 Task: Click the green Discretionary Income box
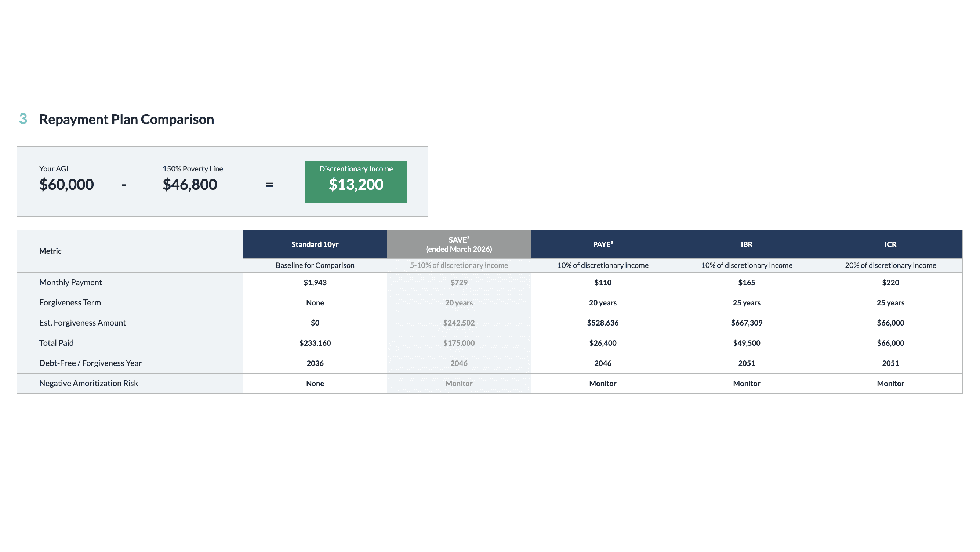[356, 181]
